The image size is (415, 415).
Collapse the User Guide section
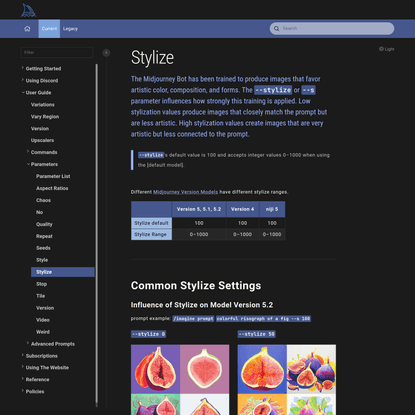(38, 93)
